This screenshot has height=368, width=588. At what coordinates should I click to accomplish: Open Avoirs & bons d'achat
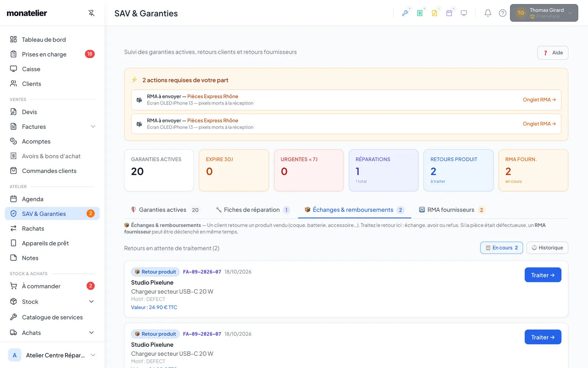[52, 156]
